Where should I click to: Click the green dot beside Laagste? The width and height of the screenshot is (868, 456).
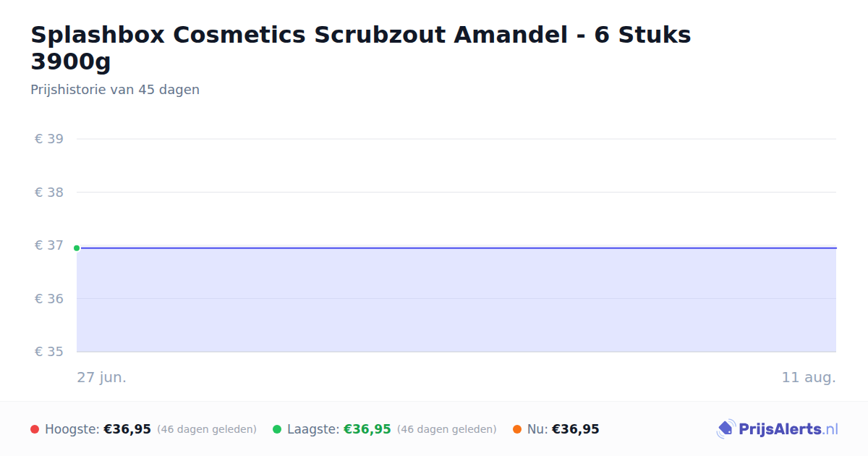277,429
